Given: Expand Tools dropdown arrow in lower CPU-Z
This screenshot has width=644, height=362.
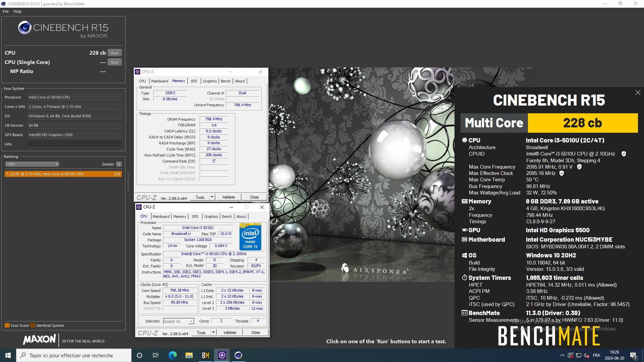Looking at the screenshot, I should click(213, 333).
